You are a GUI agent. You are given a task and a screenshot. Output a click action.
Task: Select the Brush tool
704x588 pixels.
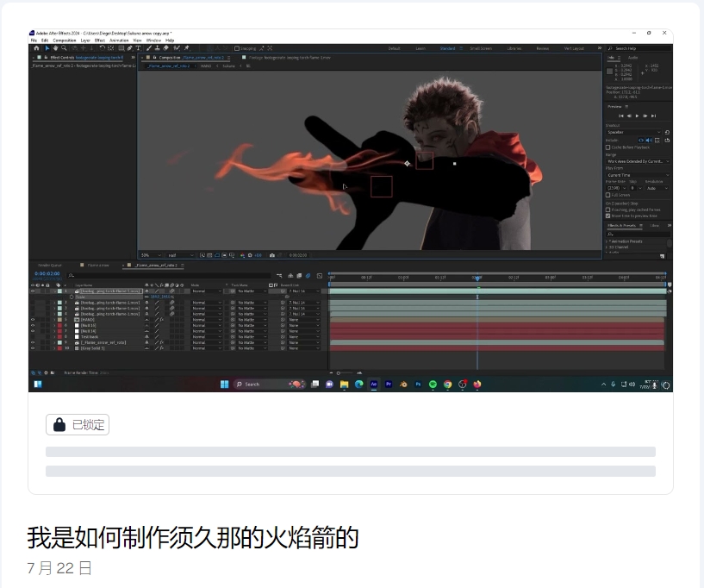tap(149, 48)
